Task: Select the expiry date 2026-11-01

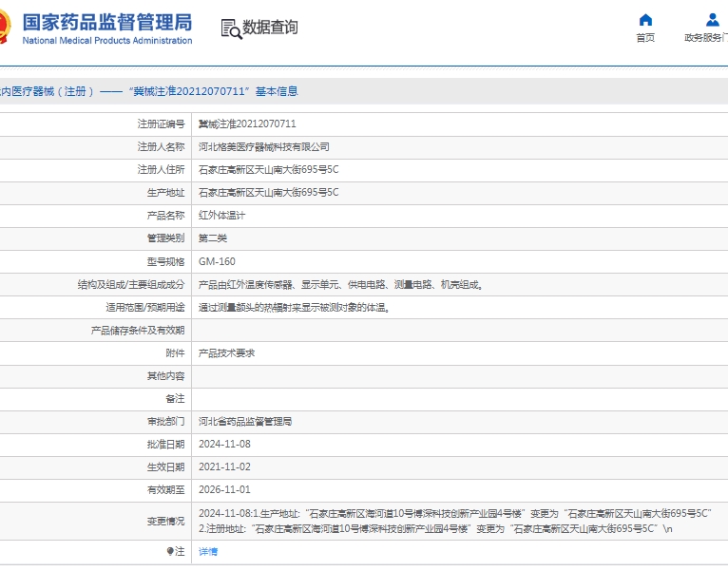Action: (x=224, y=489)
